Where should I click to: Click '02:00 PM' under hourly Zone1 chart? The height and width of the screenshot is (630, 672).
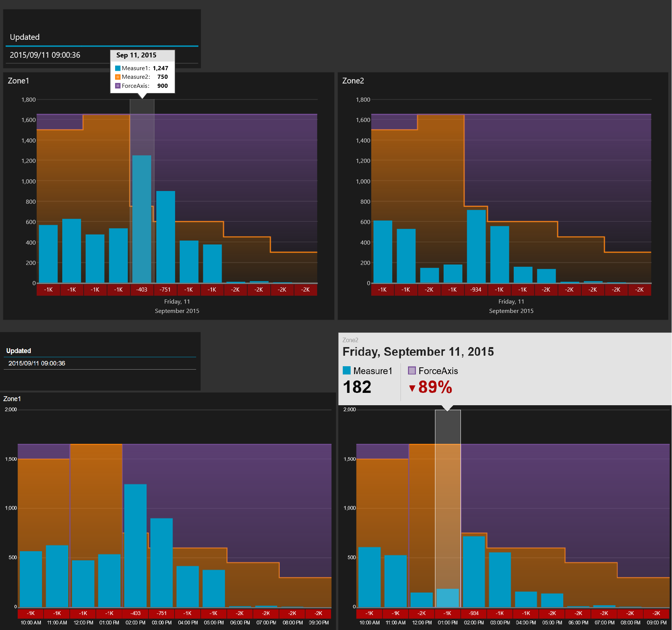click(x=135, y=622)
